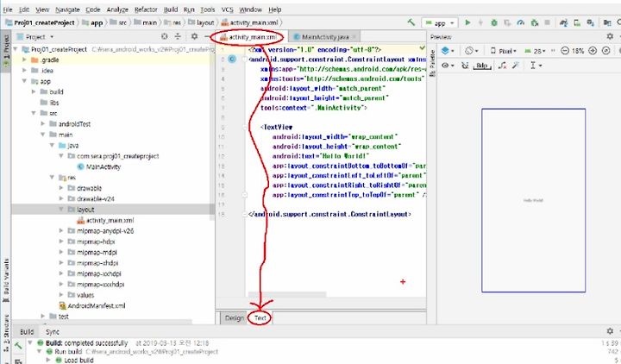Open the design surface layers dropdown
Viewport: 621px width, 364px height.
(448, 51)
